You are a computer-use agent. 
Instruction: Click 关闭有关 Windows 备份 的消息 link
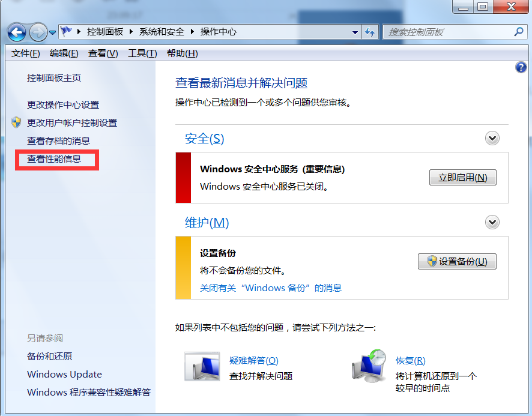tap(271, 288)
